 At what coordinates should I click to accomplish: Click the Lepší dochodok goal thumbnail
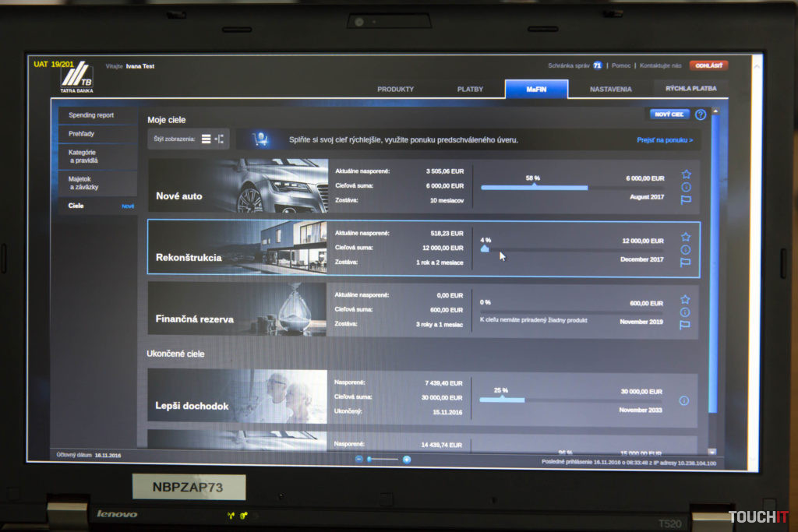(x=237, y=396)
